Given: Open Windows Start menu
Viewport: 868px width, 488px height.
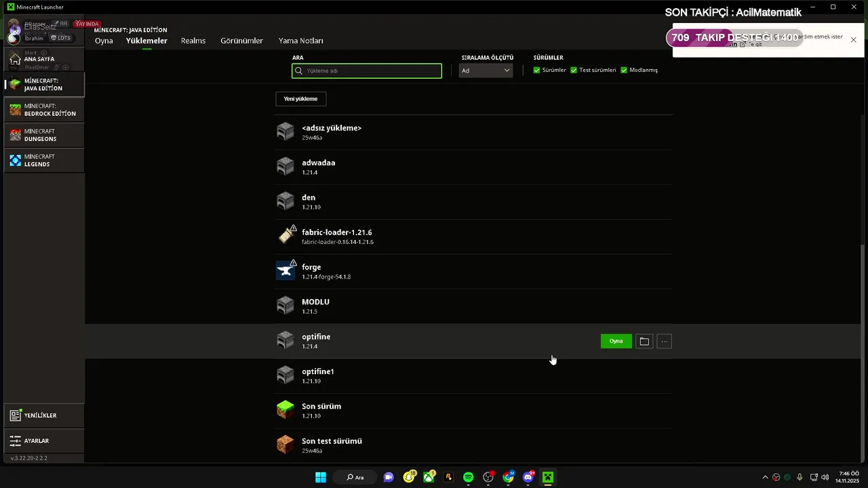Looking at the screenshot, I should [321, 477].
